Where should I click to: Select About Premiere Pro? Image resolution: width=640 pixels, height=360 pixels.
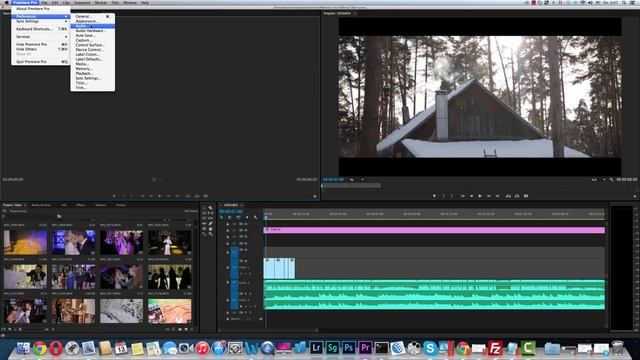[x=40, y=9]
